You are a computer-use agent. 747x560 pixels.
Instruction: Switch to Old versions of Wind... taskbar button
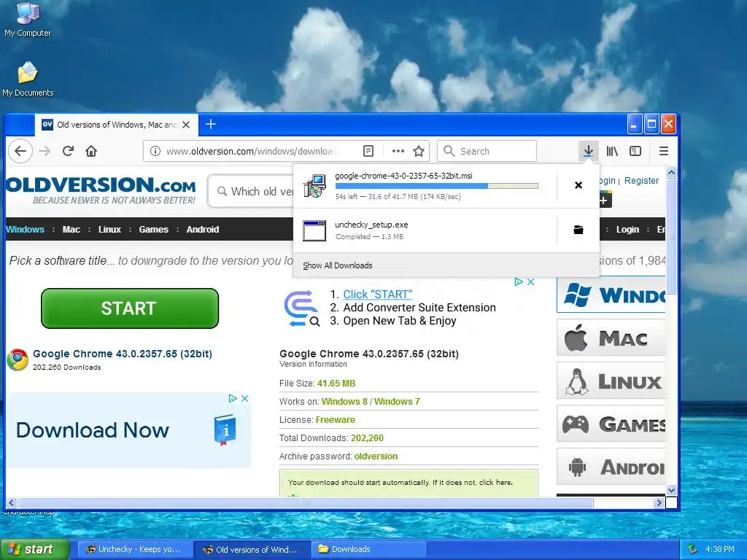[x=252, y=549]
